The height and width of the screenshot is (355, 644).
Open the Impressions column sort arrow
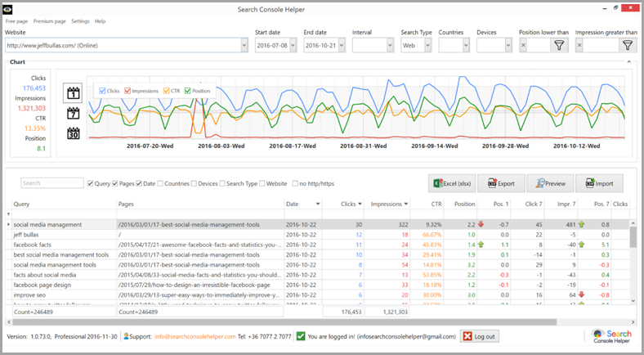(406, 204)
